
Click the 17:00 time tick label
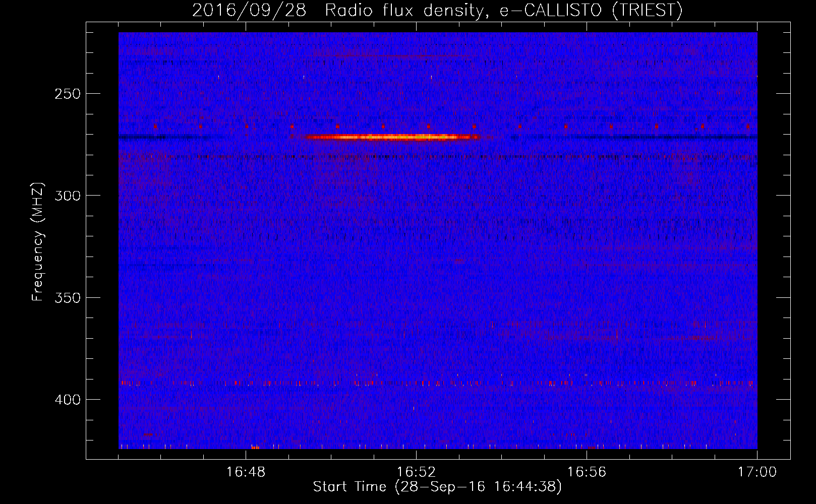click(757, 472)
